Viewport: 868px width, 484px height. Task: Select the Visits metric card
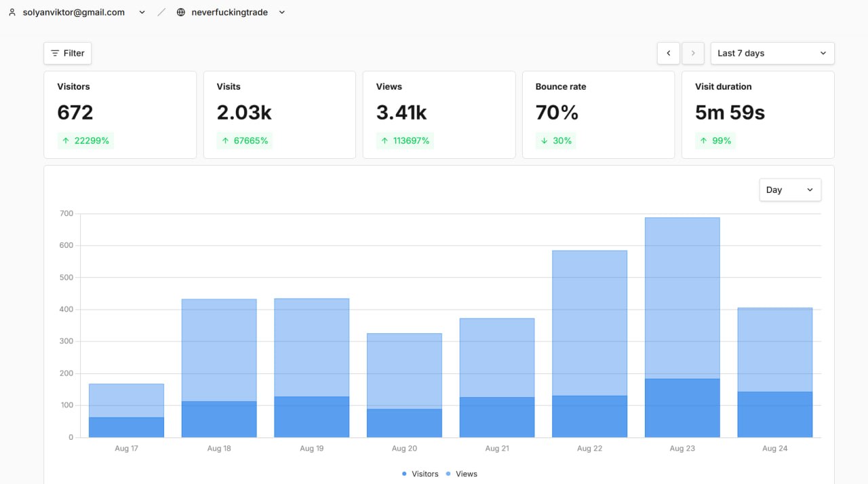click(279, 115)
